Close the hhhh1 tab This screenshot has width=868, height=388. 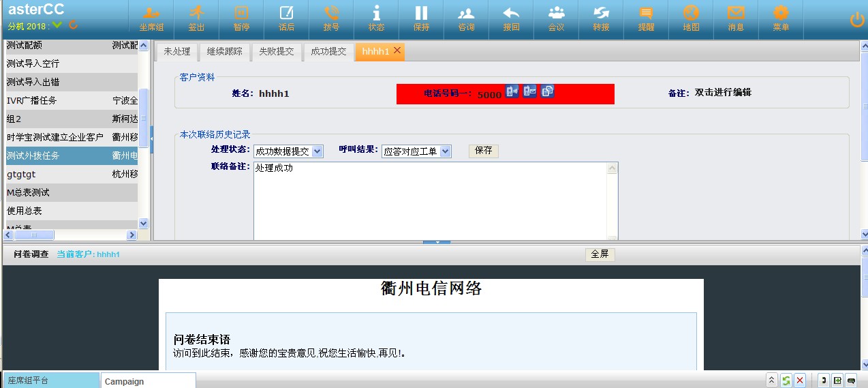pyautogui.click(x=397, y=50)
